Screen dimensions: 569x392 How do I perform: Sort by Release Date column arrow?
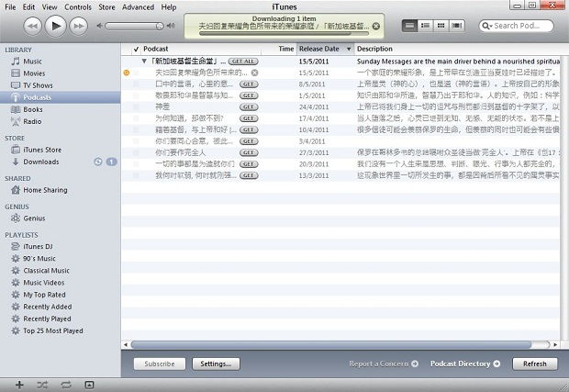point(349,49)
